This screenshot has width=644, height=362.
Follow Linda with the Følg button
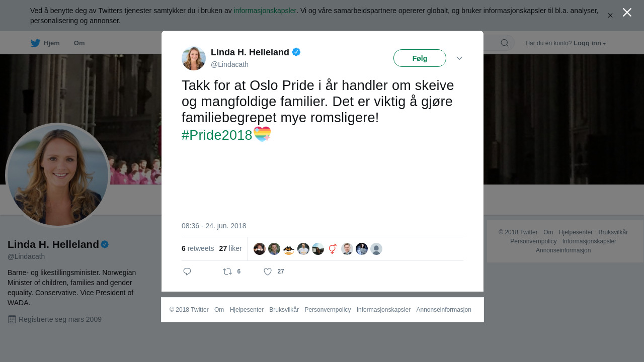coord(420,58)
